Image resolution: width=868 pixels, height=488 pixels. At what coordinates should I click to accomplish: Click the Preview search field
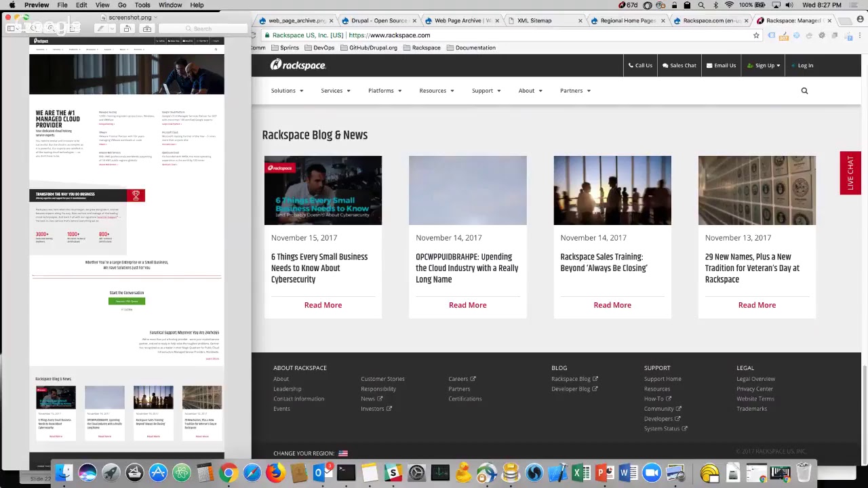tap(202, 28)
